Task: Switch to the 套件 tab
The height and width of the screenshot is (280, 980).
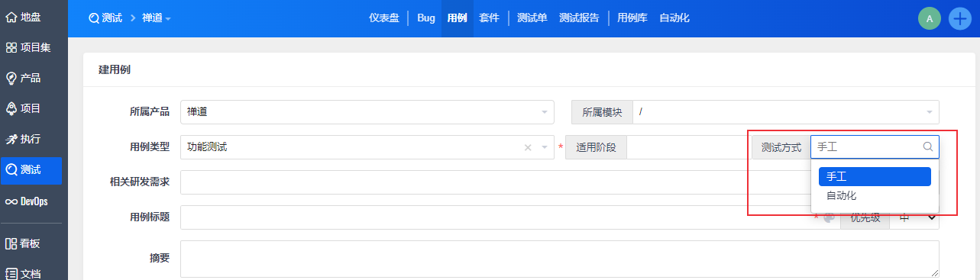Action: pos(489,18)
